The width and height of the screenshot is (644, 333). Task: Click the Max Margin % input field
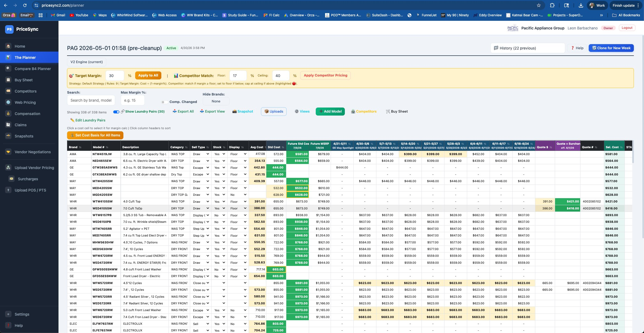[x=133, y=100]
